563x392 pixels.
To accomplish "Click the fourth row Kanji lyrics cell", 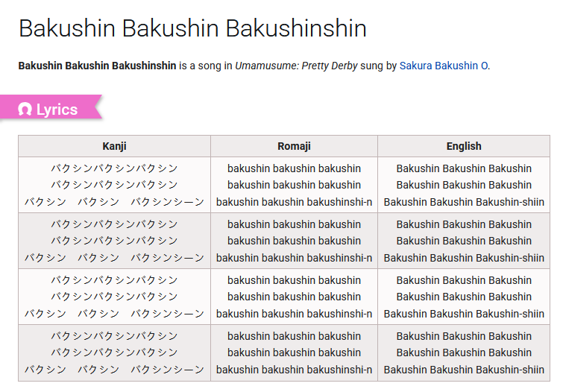I will coord(115,353).
